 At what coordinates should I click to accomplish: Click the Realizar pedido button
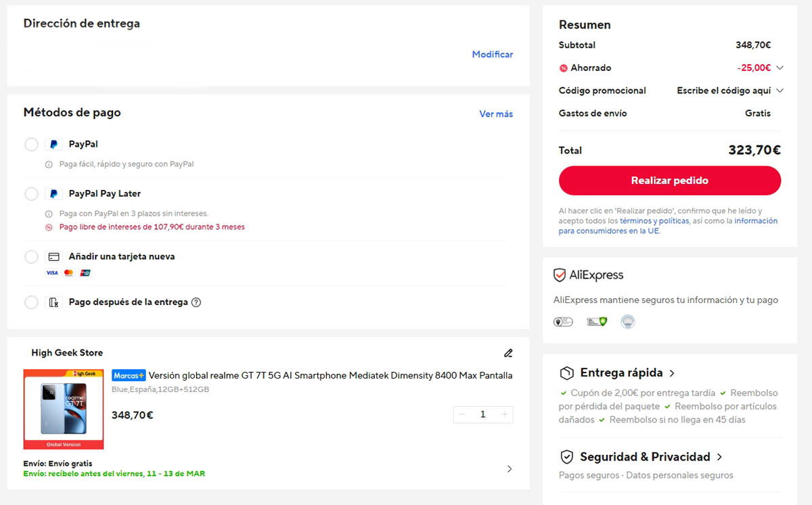(669, 181)
